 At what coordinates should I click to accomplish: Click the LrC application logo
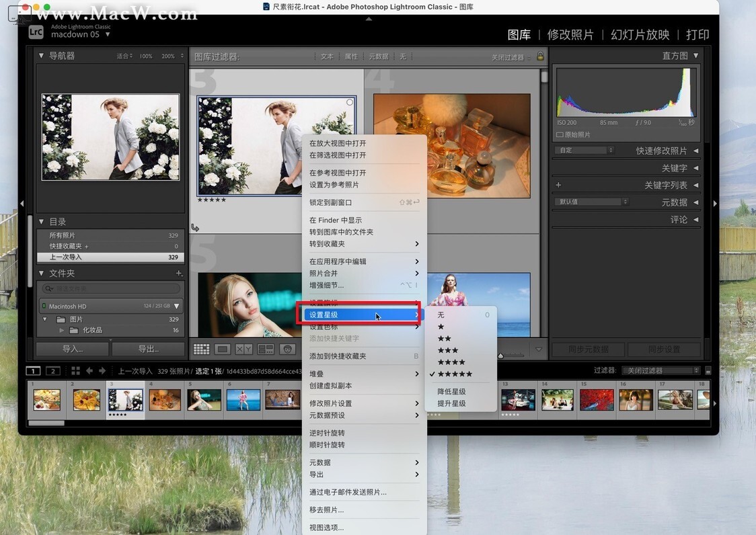click(x=36, y=32)
